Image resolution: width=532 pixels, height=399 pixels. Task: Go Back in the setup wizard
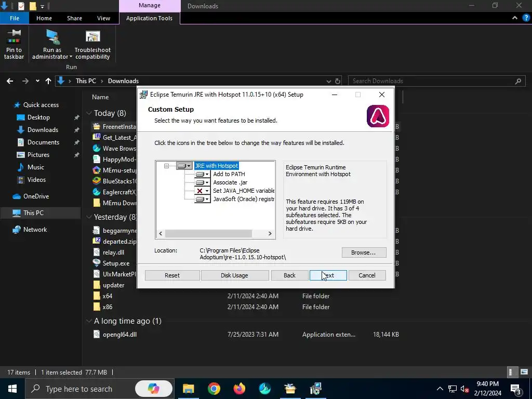[x=289, y=275]
